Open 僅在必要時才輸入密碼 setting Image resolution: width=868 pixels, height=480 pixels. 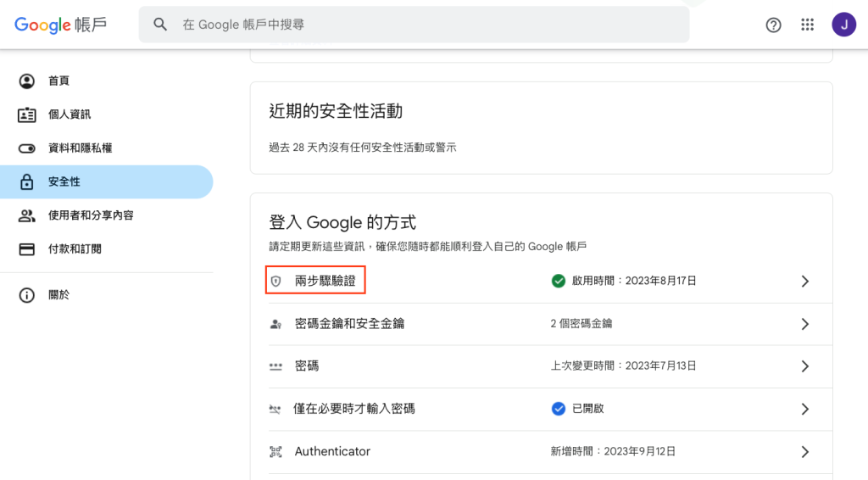click(x=550, y=409)
